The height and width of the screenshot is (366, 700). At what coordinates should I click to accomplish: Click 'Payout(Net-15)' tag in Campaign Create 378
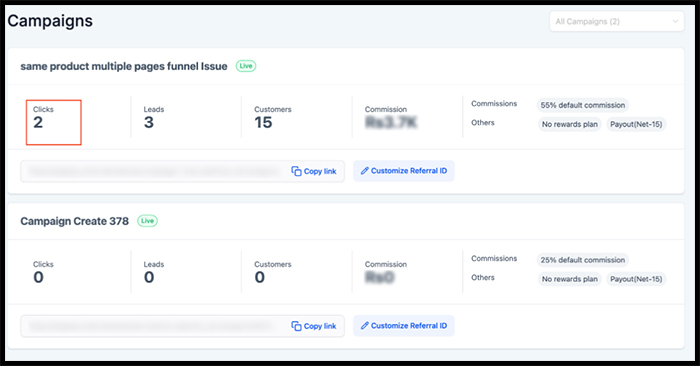tap(636, 279)
